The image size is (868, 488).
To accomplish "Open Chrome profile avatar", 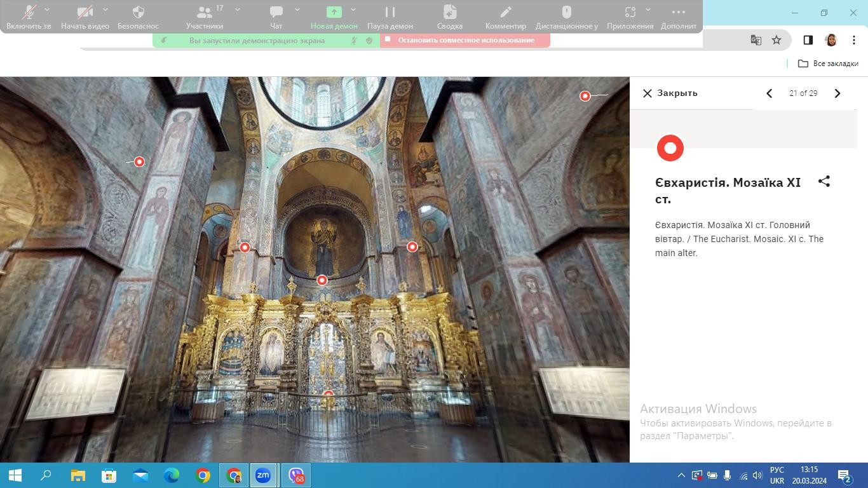I will 831,40.
